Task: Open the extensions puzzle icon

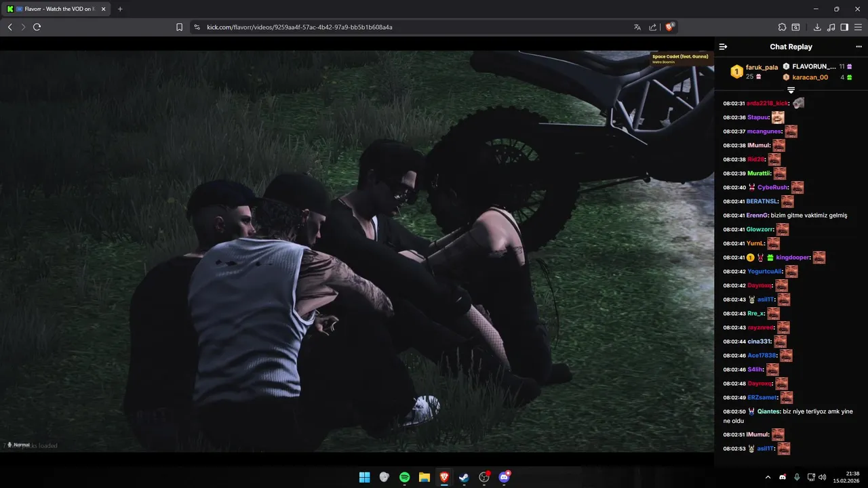Action: tap(782, 27)
